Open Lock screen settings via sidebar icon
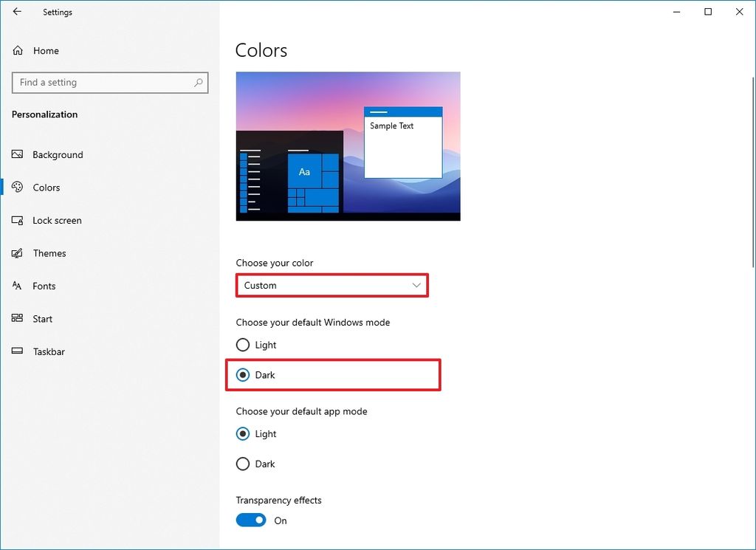The height and width of the screenshot is (550, 756). click(18, 220)
